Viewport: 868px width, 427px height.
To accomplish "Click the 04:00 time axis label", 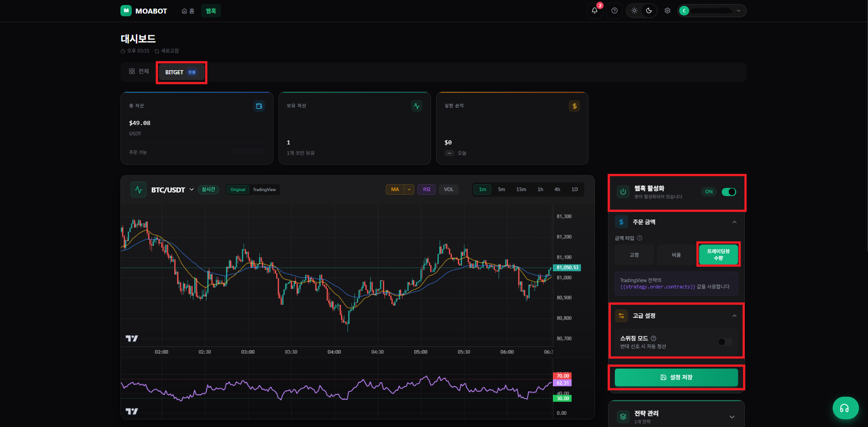I will point(334,352).
